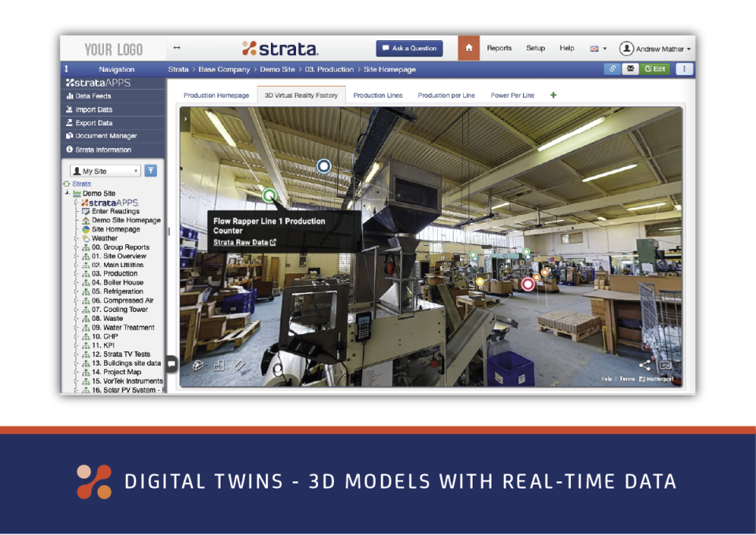The width and height of the screenshot is (756, 535).
Task: Open the Export Data sidebar entry
Action: [92, 123]
